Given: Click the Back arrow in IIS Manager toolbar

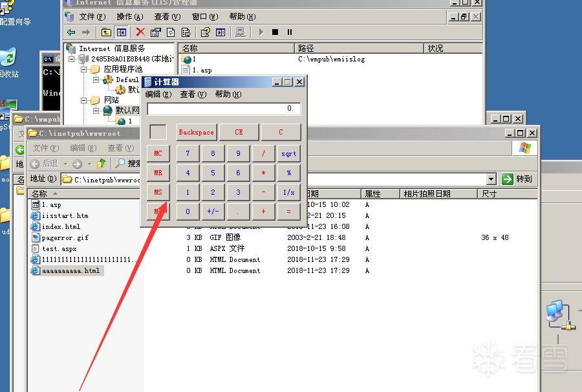Looking at the screenshot, I should point(71,32).
